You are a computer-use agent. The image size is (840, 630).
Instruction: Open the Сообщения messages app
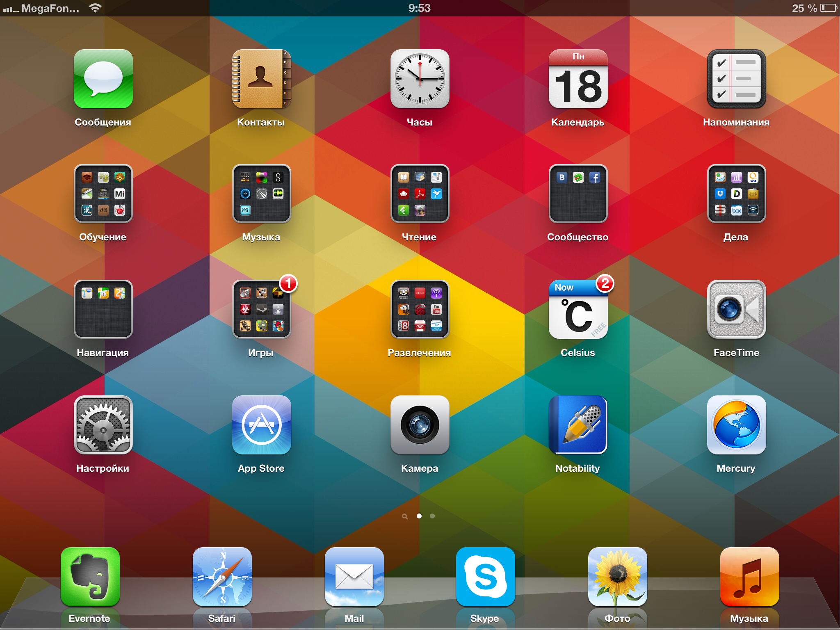coord(103,79)
